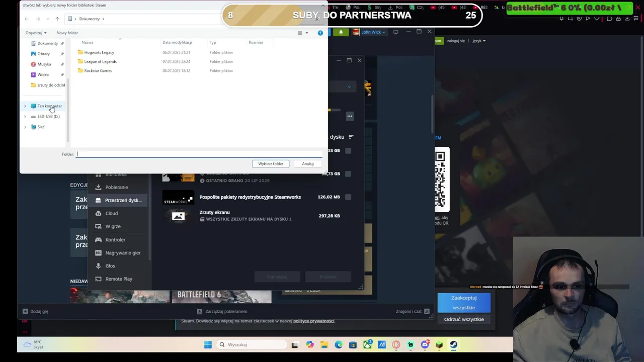Open the Steam taskbar icon
Image resolution: width=644 pixels, height=362 pixels.
point(453,344)
